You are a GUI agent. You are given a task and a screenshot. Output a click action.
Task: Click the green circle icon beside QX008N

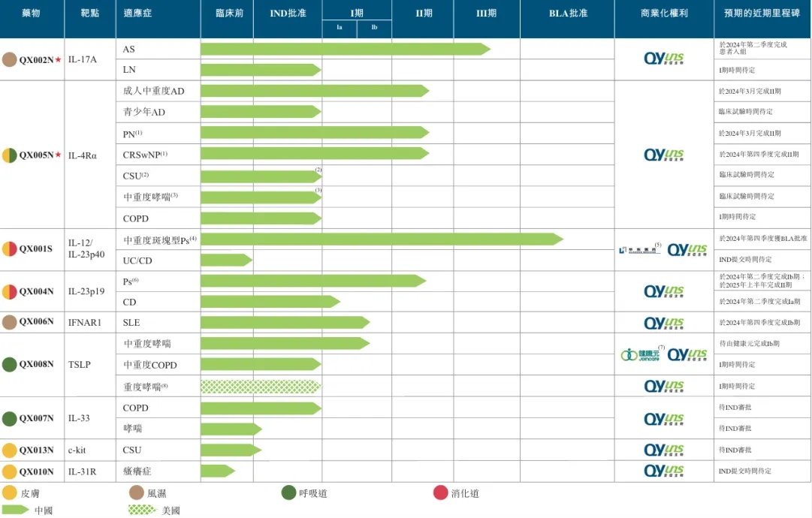pos(10,365)
